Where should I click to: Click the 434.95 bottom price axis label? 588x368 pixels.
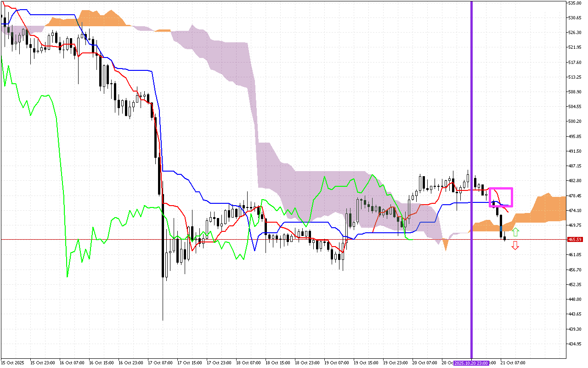[x=575, y=344]
